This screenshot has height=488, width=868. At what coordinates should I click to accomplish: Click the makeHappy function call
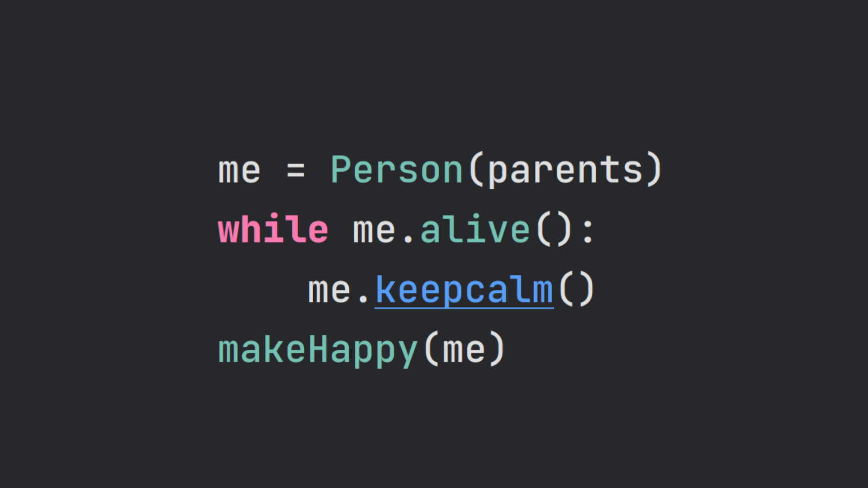coord(358,349)
